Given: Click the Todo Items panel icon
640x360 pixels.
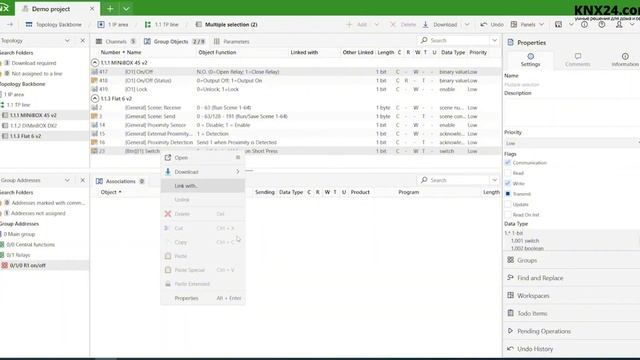Looking at the screenshot, I should click(510, 313).
